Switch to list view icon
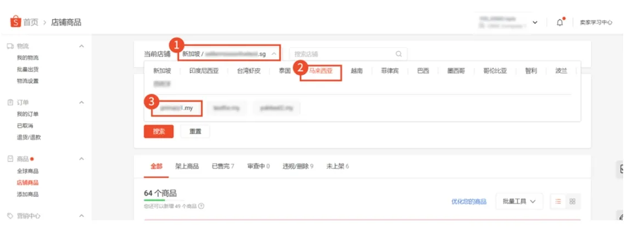The height and width of the screenshot is (234, 644). [x=558, y=201]
